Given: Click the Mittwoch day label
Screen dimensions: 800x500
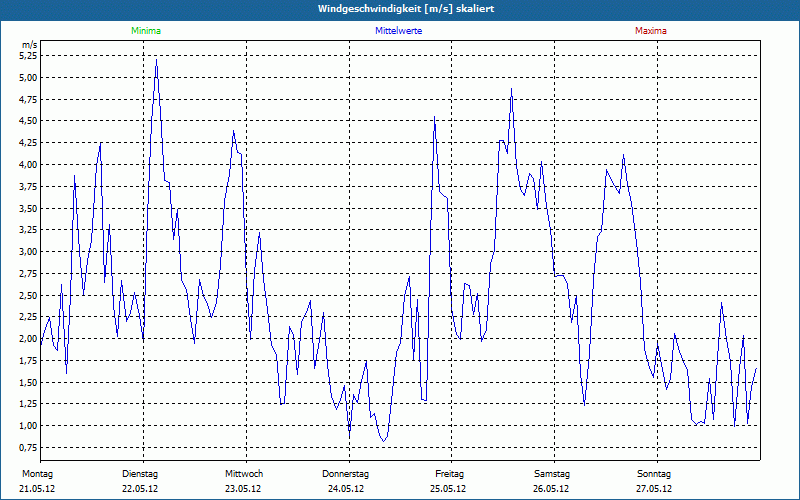Looking at the screenshot, I should pos(244,474).
